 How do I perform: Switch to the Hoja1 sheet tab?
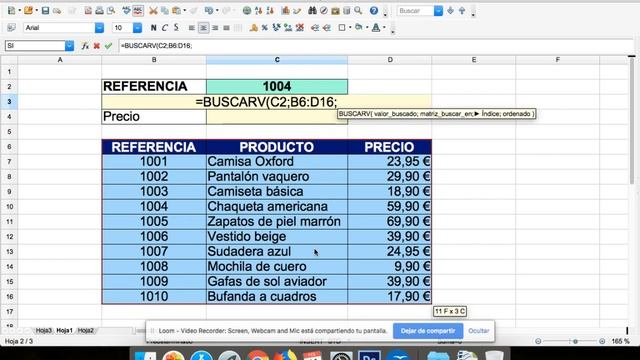(x=64, y=331)
